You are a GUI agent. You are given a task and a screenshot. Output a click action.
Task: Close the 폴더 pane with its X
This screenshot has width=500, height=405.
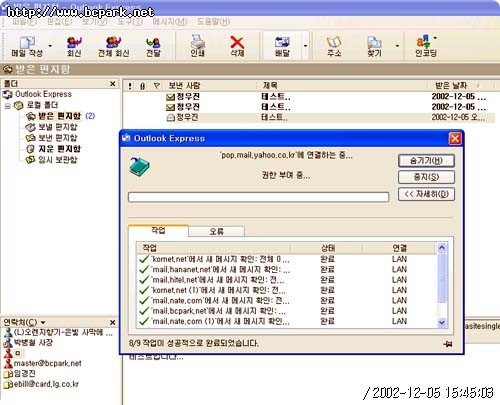[113, 84]
